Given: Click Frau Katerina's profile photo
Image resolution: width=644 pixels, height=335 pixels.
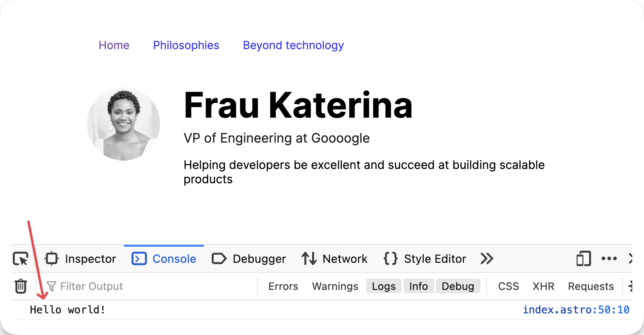Looking at the screenshot, I should pyautogui.click(x=123, y=124).
